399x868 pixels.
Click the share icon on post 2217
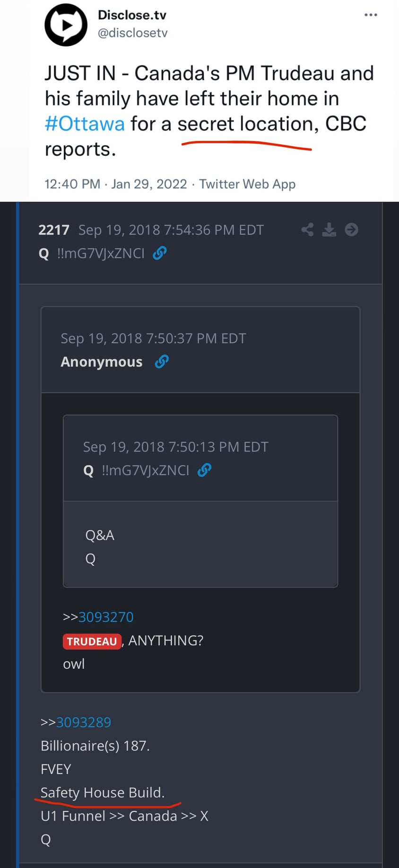click(x=307, y=230)
